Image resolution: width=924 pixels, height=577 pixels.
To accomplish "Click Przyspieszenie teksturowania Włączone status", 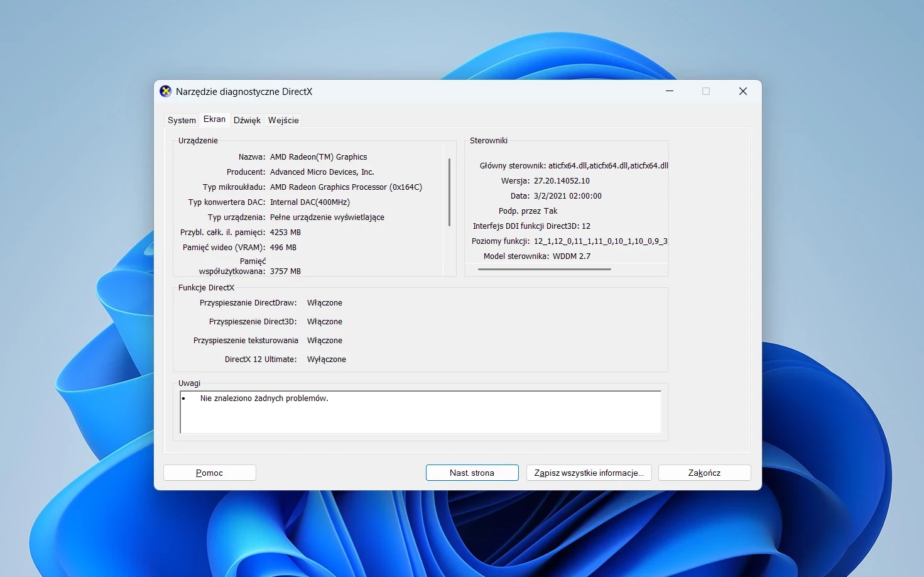I will 325,341.
